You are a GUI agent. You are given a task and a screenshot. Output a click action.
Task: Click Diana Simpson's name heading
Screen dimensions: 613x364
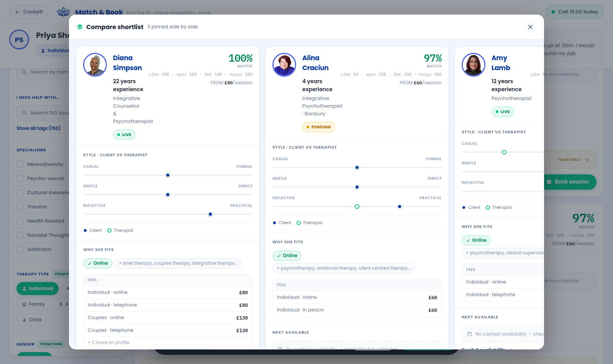[x=128, y=63]
